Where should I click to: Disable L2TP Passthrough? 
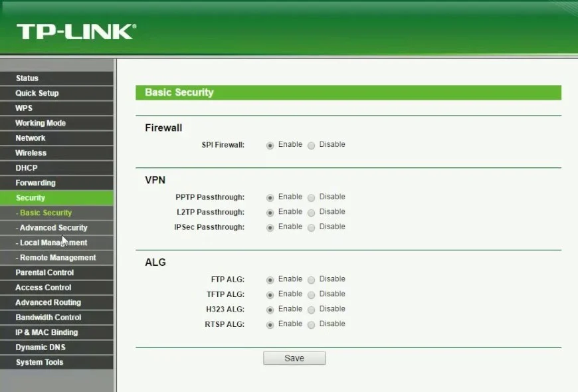[312, 213]
